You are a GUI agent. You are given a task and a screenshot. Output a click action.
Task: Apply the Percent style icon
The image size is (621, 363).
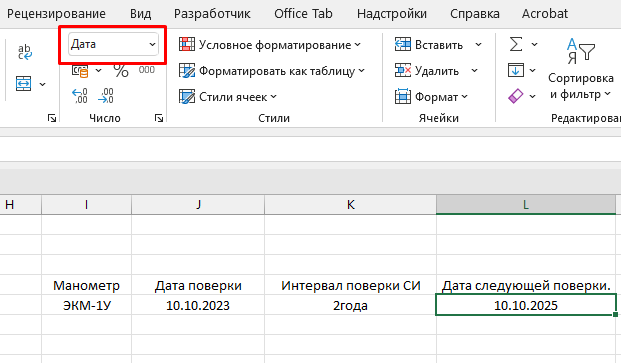point(121,71)
